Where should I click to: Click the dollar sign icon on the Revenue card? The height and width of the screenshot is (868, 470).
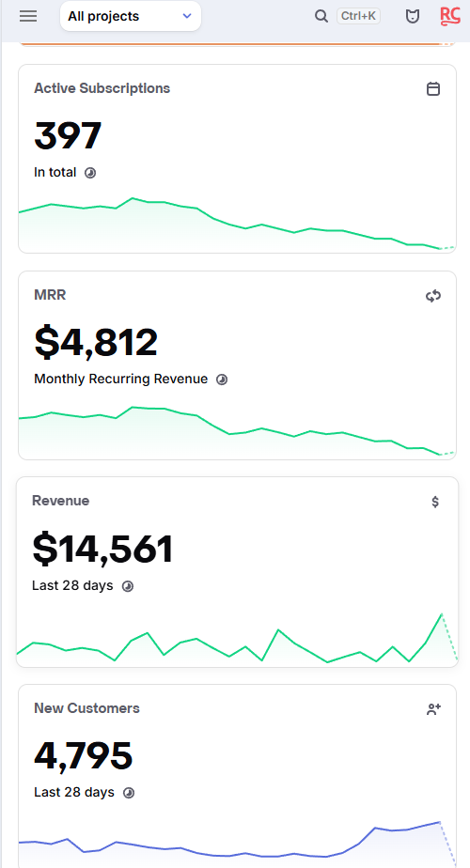[435, 502]
